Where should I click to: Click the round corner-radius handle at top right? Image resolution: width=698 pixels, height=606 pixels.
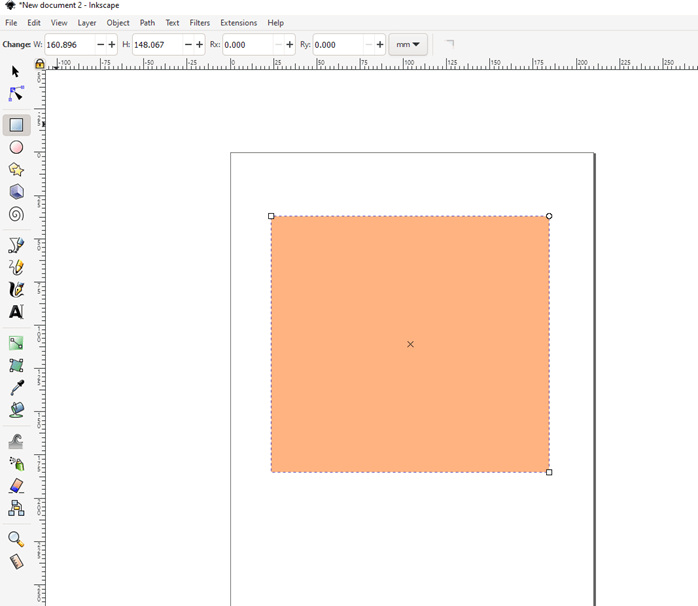click(x=549, y=216)
